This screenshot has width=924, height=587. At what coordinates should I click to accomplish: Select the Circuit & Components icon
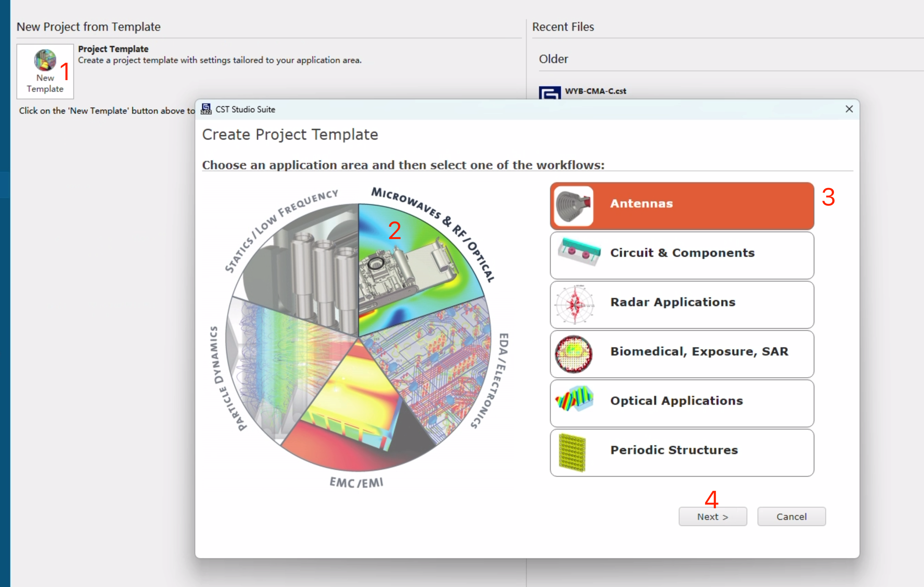tap(579, 252)
